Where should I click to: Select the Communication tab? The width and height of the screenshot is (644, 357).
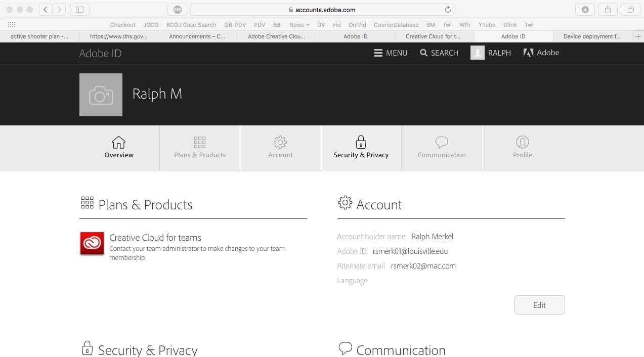(x=442, y=148)
